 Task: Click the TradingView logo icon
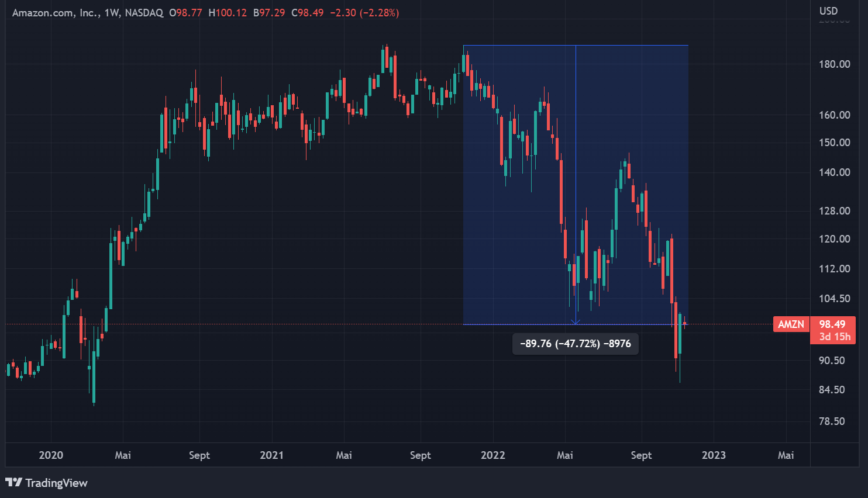[13, 482]
